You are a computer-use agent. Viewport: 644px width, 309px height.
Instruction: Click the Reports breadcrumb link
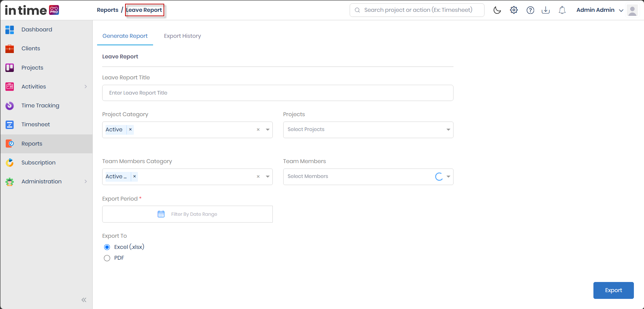pyautogui.click(x=108, y=10)
